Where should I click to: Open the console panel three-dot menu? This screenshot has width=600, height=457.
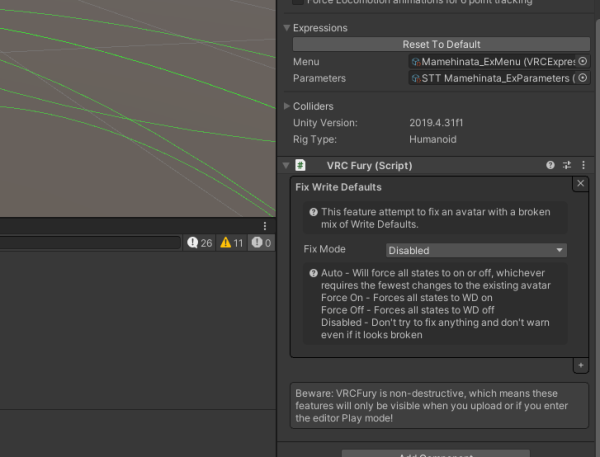tap(265, 226)
